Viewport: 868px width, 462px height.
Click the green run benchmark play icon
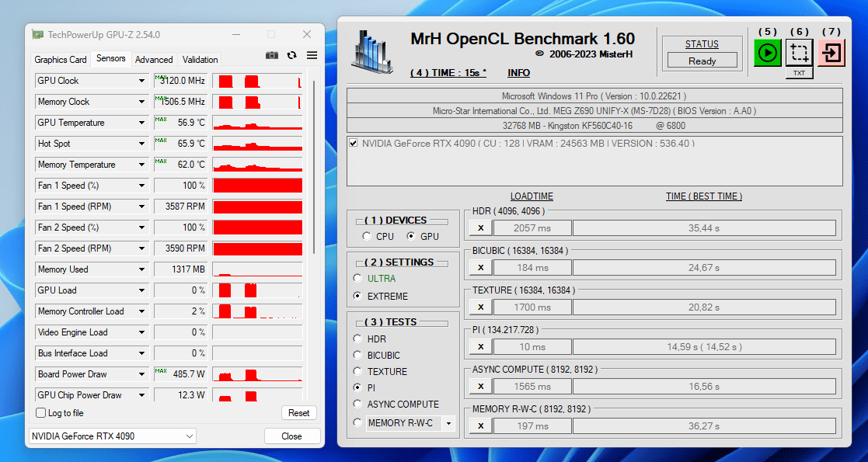pos(767,53)
